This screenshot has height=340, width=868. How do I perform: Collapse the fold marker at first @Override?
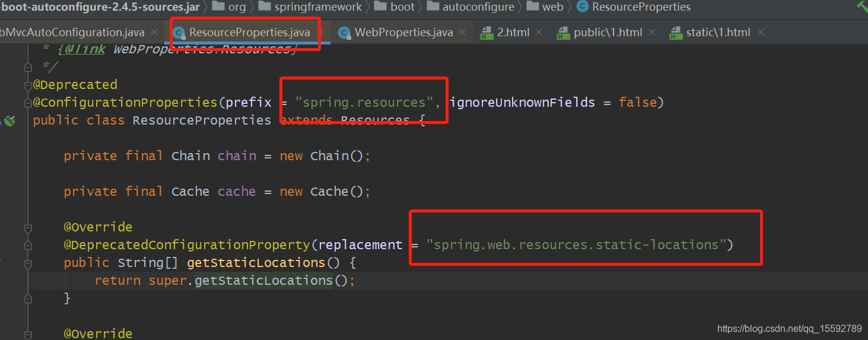click(x=28, y=227)
